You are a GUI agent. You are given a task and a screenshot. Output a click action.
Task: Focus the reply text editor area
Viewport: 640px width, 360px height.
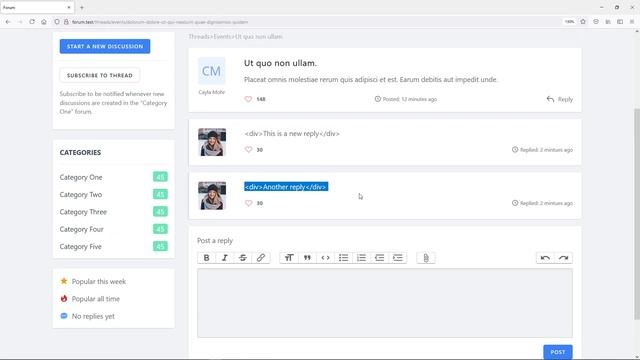384,303
